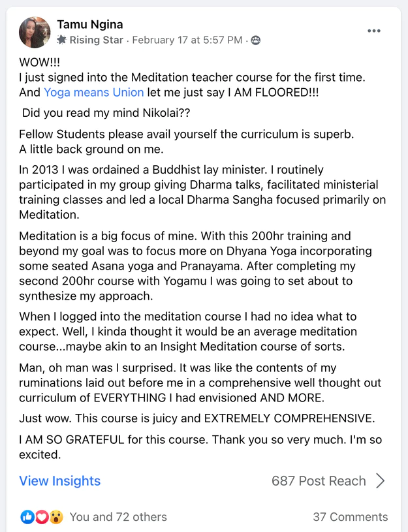Click the 687 Post Reach text

[x=319, y=481]
